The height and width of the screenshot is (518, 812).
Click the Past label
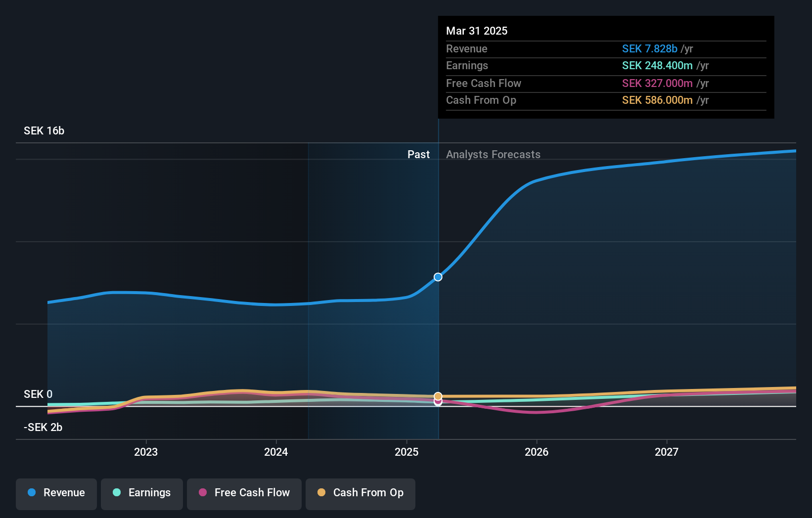[418, 154]
